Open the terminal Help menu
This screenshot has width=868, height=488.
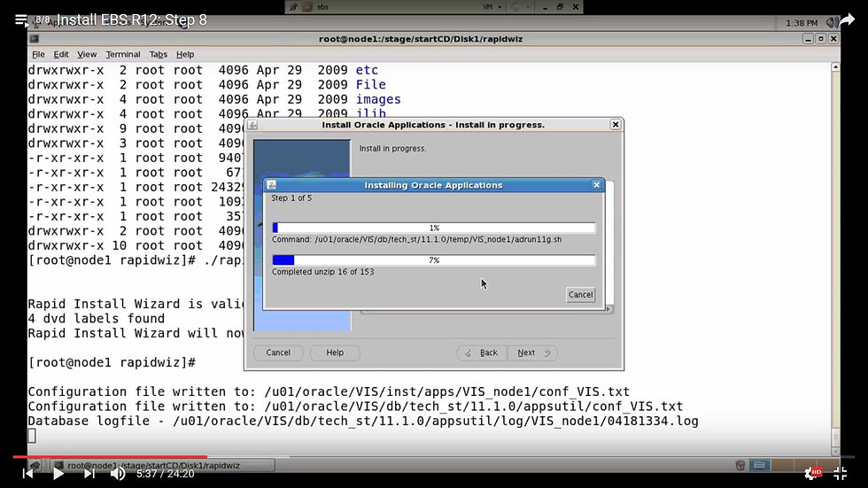[185, 54]
